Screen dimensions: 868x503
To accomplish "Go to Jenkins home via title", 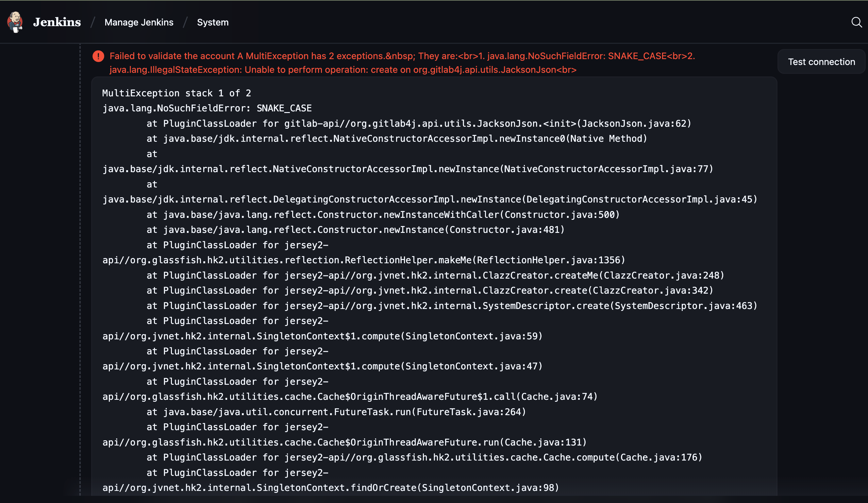I will click(57, 22).
